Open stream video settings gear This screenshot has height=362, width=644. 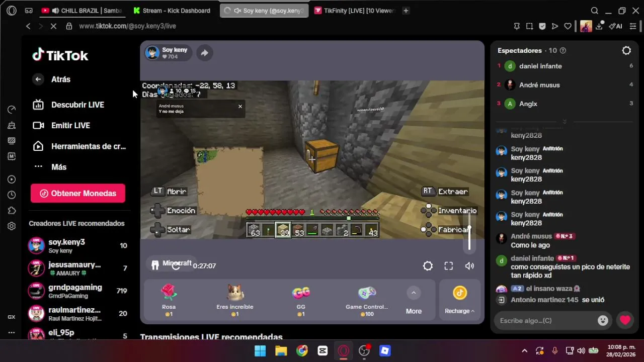pos(428,266)
